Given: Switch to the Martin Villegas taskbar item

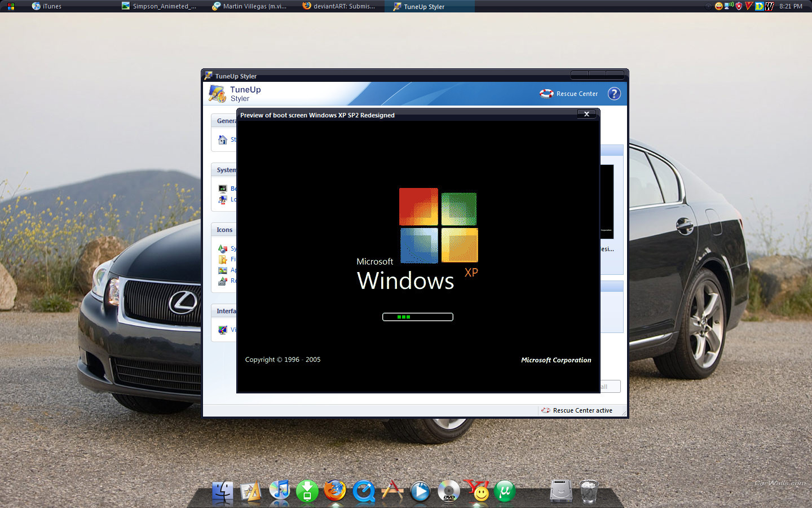Looking at the screenshot, I should (x=249, y=6).
